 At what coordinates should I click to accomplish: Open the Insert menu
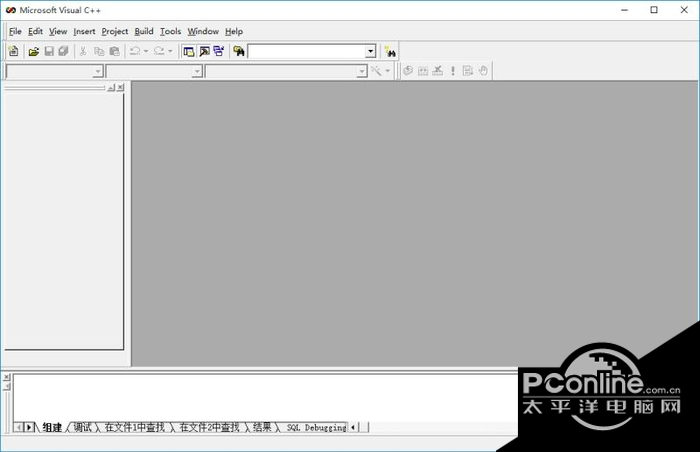click(x=84, y=31)
